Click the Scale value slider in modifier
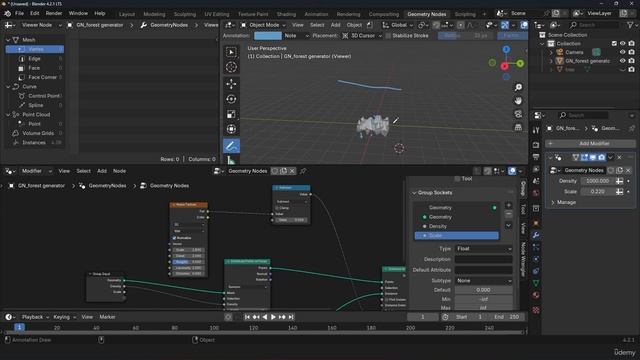Image resolution: width=640 pixels, height=360 pixels. pyautogui.click(x=598, y=191)
